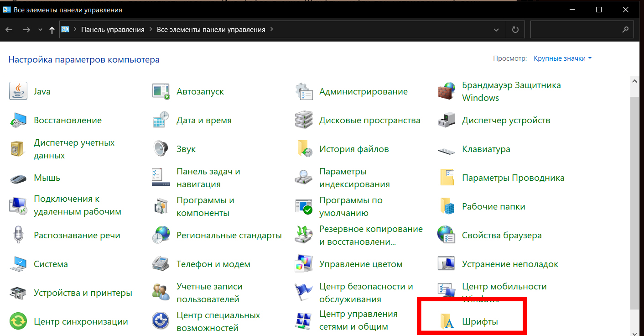The width and height of the screenshot is (644, 336).
Task: Open Центр безопасности и обслуживания flag icon
Action: (x=304, y=293)
